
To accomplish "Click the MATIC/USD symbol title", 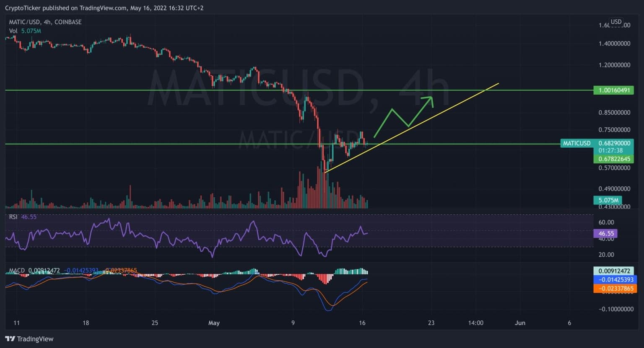I will click(24, 22).
